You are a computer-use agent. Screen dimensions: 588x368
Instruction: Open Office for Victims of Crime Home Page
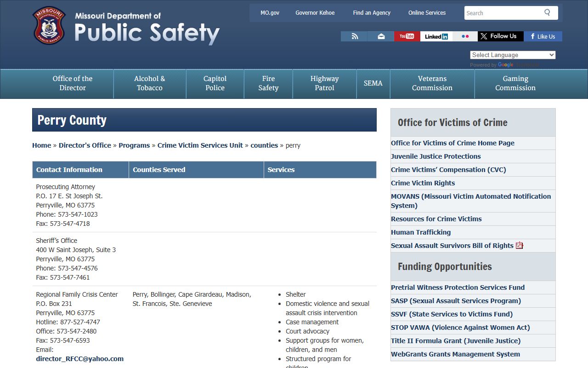click(x=452, y=143)
